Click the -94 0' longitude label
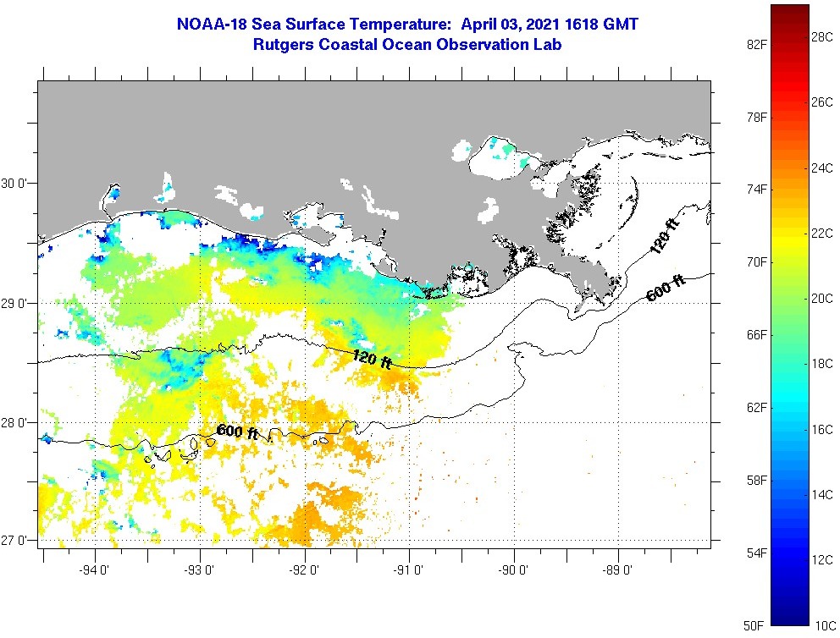The image size is (840, 638). (x=94, y=570)
